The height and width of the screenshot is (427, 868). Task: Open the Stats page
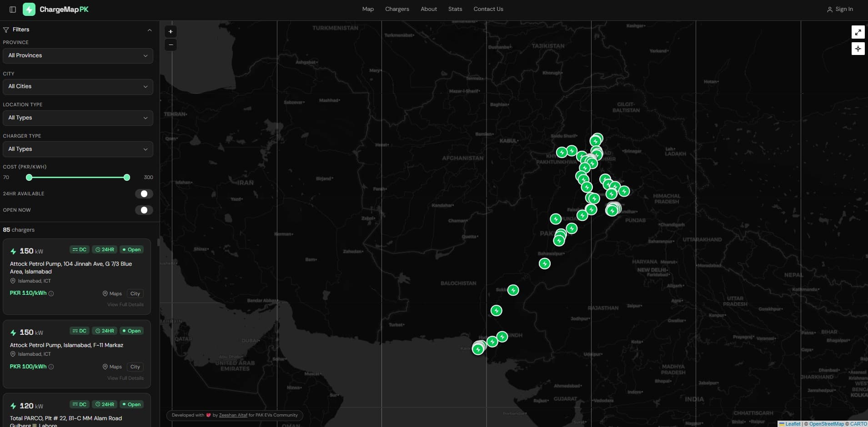click(x=455, y=9)
